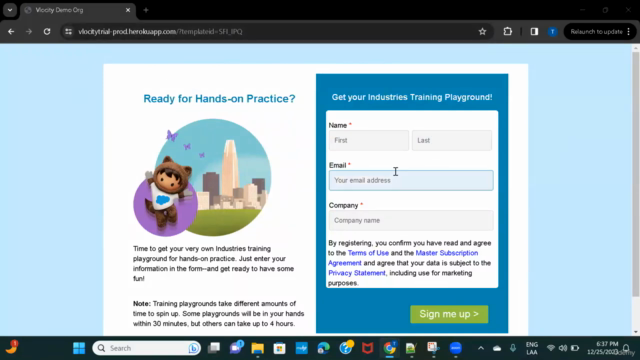Image resolution: width=640 pixels, height=360 pixels.
Task: Open McAfee from the taskbar
Action: pos(368,348)
